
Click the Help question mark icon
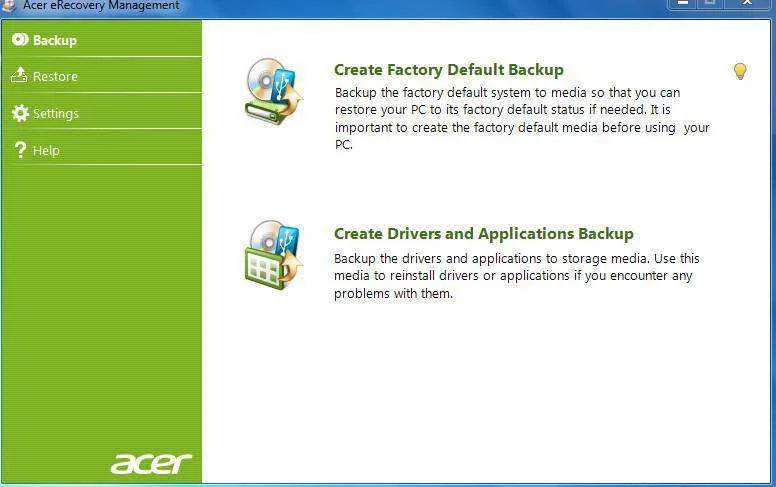click(x=20, y=149)
